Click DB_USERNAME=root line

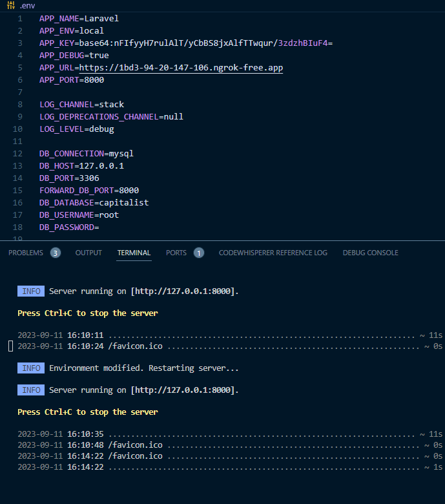pos(79,215)
